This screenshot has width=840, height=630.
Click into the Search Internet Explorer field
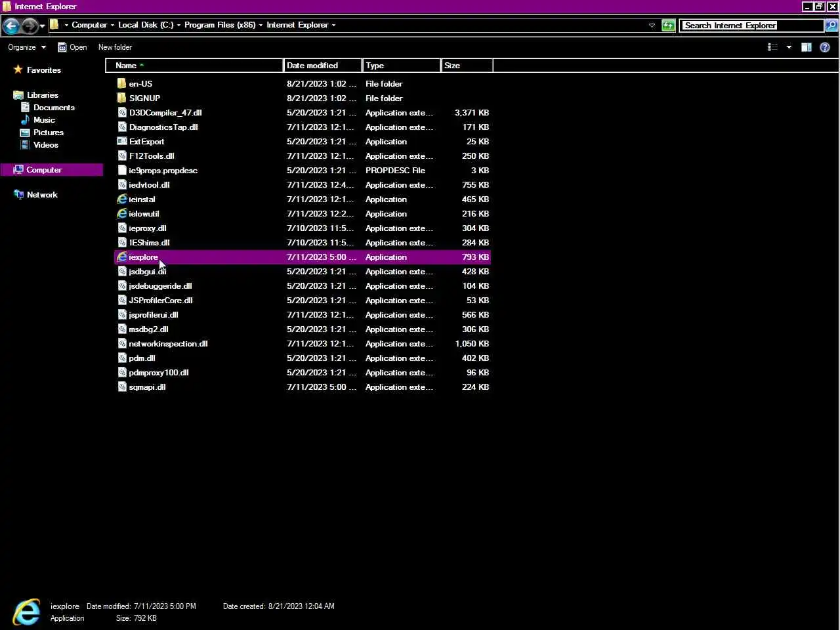[x=751, y=26]
